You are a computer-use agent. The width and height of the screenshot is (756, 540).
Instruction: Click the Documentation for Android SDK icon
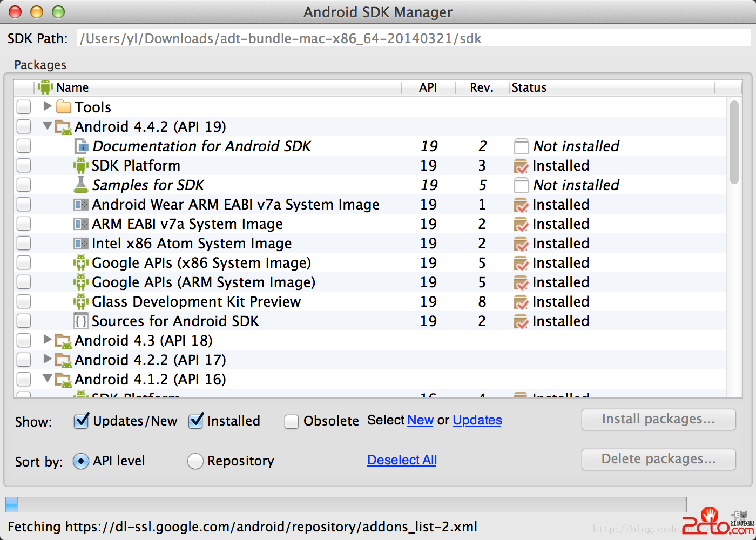click(81, 146)
